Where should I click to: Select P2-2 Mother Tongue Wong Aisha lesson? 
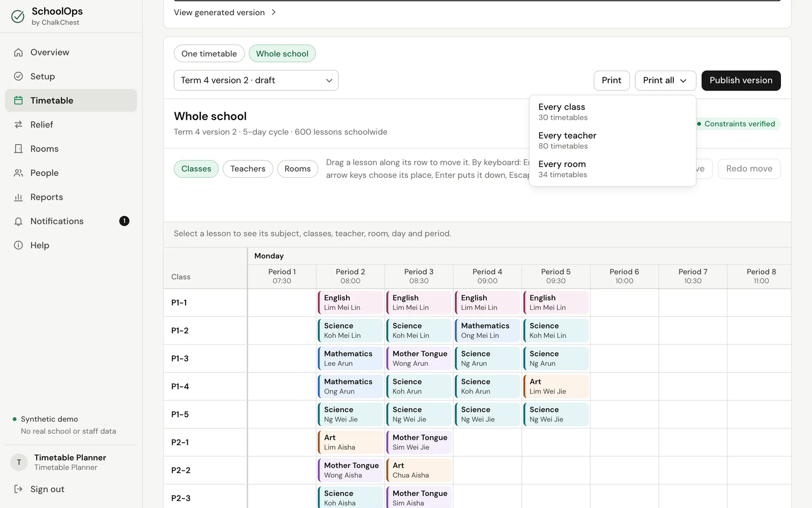(350, 470)
